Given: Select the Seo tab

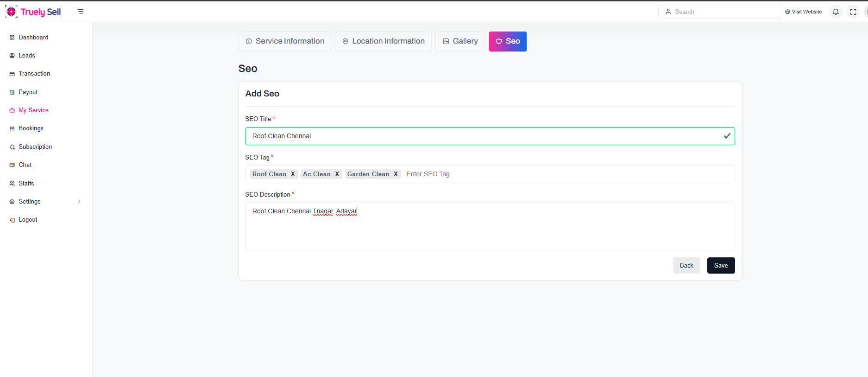Looking at the screenshot, I should point(508,41).
